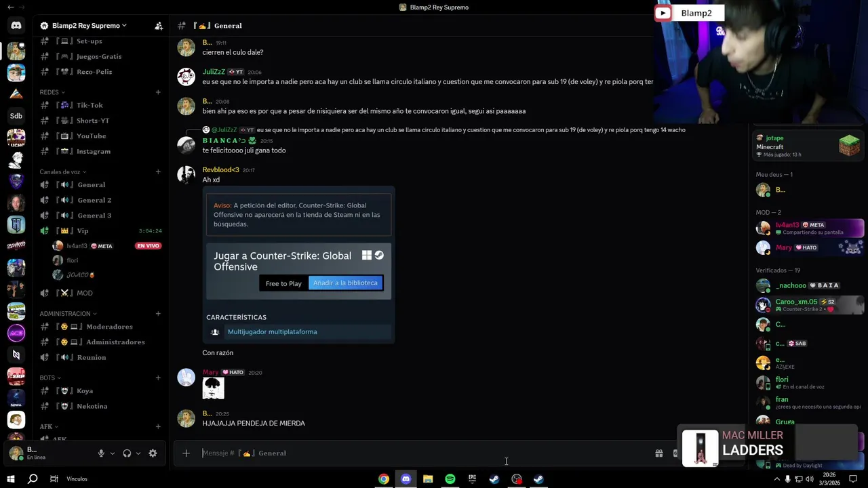The height and width of the screenshot is (488, 868).
Task: Open the Windows notification center icon
Action: 854,479
